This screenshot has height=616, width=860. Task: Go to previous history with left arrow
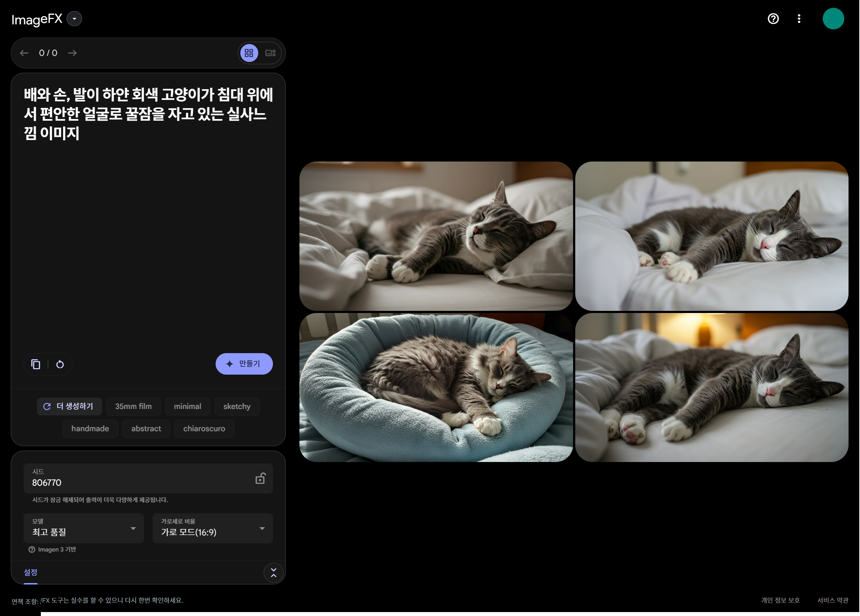(x=24, y=53)
